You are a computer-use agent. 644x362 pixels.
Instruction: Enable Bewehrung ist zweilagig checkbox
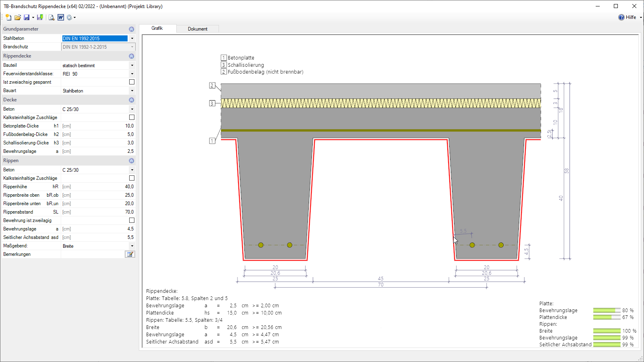click(132, 220)
